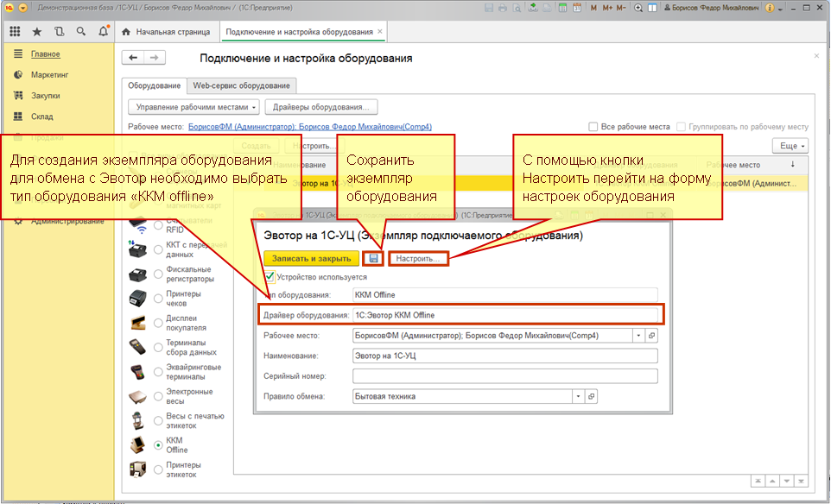Open Закупки section in sidebar
831x504 pixels.
tap(46, 96)
